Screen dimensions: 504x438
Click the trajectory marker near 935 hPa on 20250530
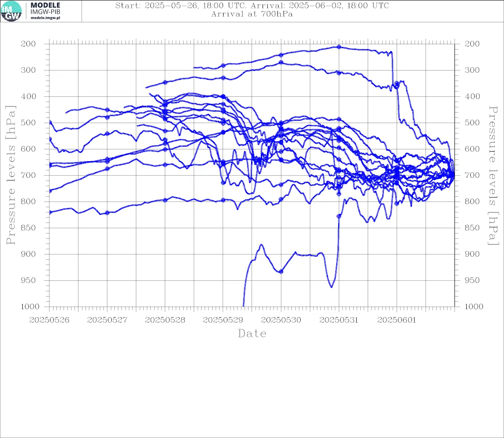point(281,272)
